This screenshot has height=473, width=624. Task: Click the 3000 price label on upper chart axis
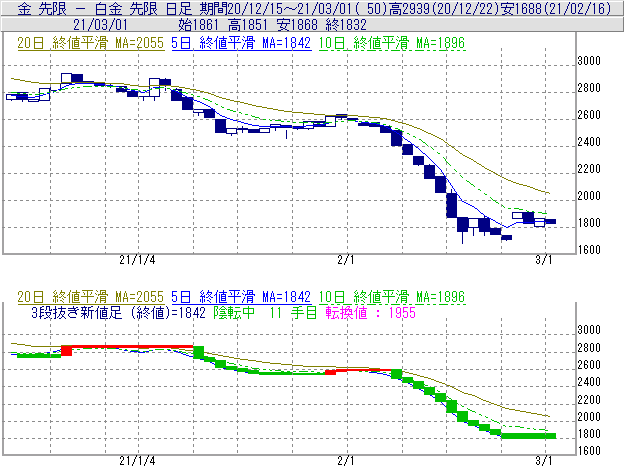(x=589, y=61)
